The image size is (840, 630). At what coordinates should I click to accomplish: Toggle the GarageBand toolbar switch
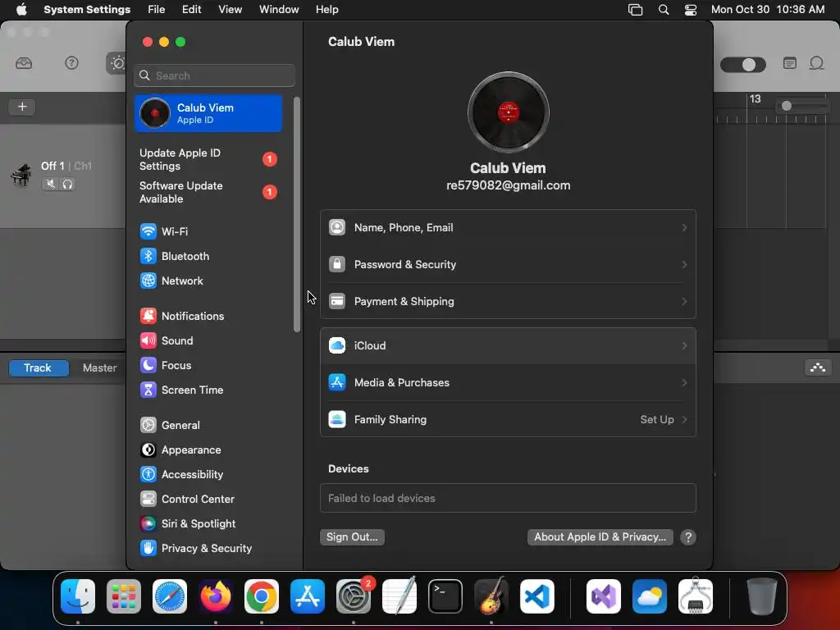tap(742, 65)
